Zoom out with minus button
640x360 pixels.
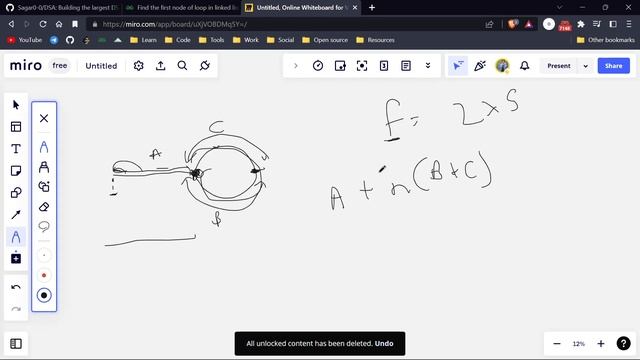tap(557, 344)
